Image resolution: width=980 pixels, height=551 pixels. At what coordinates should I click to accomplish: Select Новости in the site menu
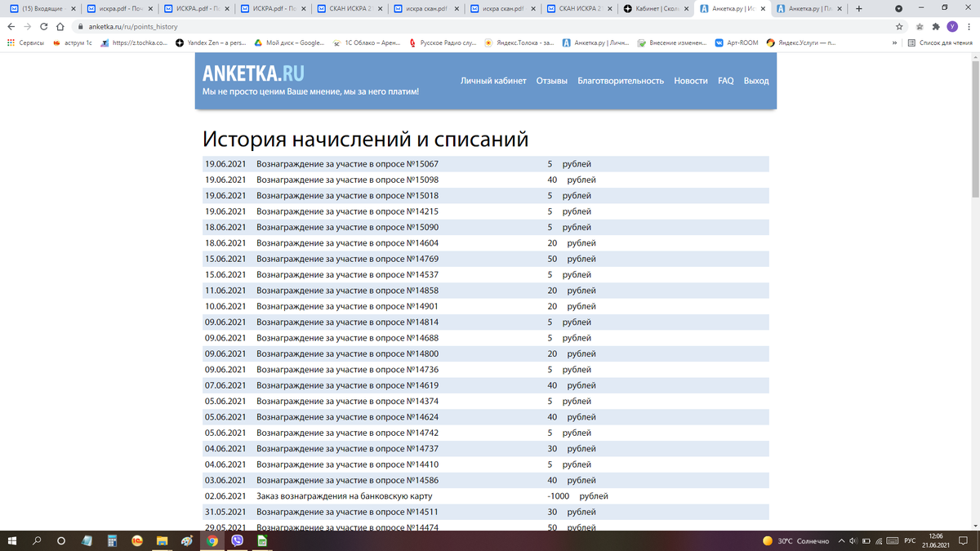[690, 82]
